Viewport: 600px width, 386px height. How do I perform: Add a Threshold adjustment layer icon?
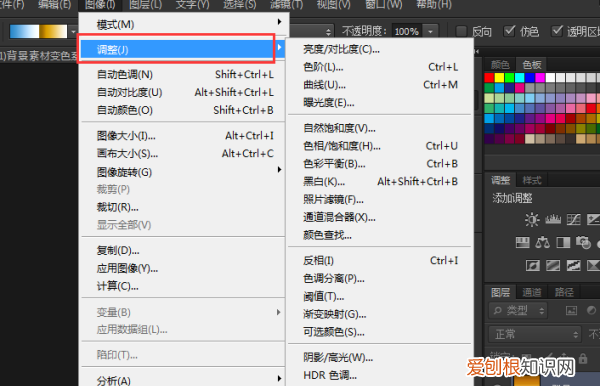573,265
